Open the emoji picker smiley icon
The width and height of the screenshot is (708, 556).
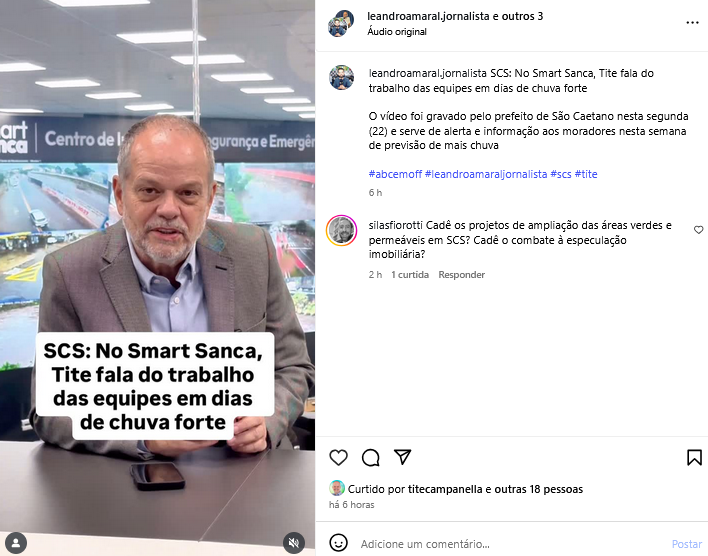coord(338,543)
